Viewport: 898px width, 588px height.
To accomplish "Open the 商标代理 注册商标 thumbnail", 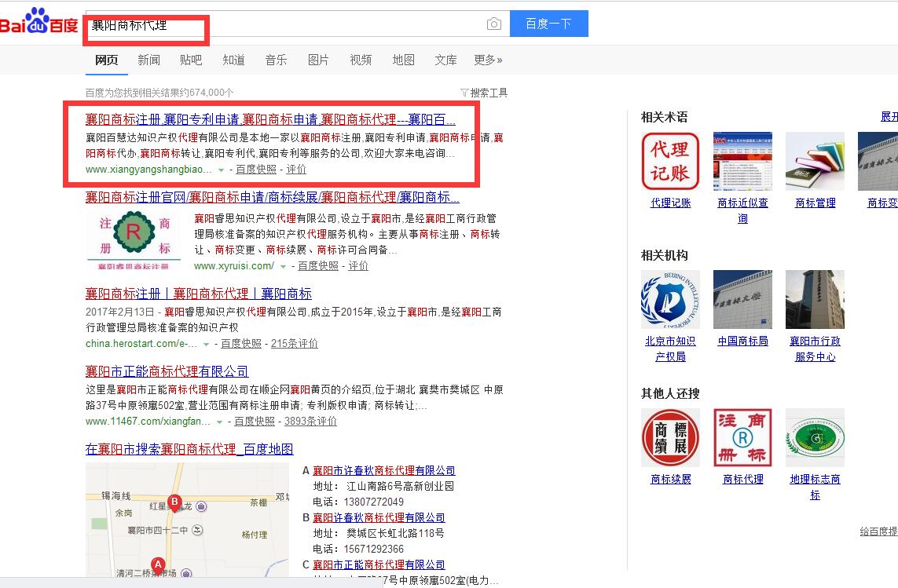I will tap(742, 437).
